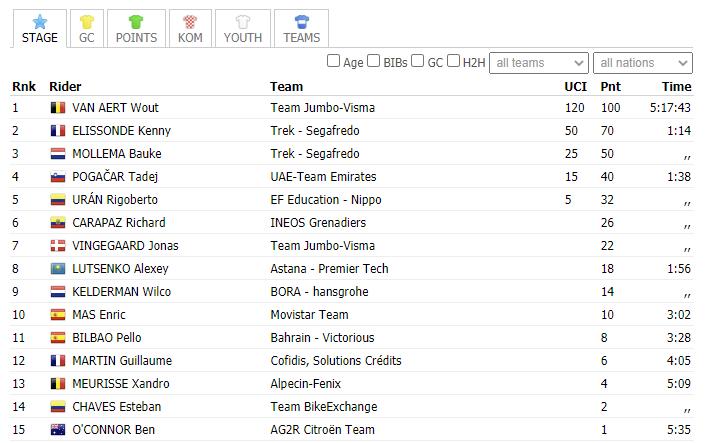The height and width of the screenshot is (443, 712).
Task: Sort results by the Time column header
Action: coord(676,86)
